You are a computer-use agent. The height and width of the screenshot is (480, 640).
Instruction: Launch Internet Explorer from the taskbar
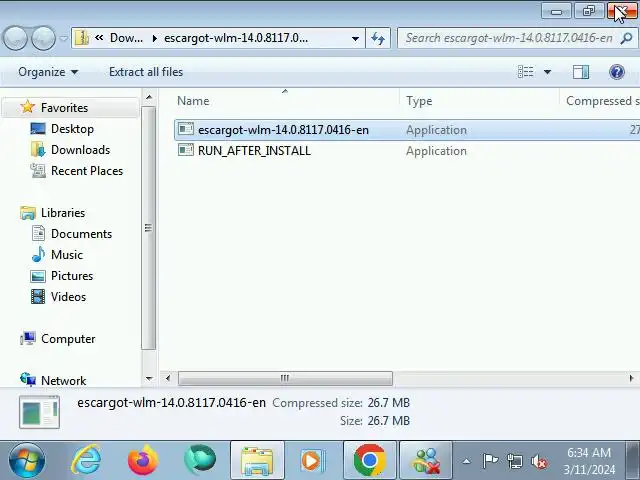coord(86,460)
